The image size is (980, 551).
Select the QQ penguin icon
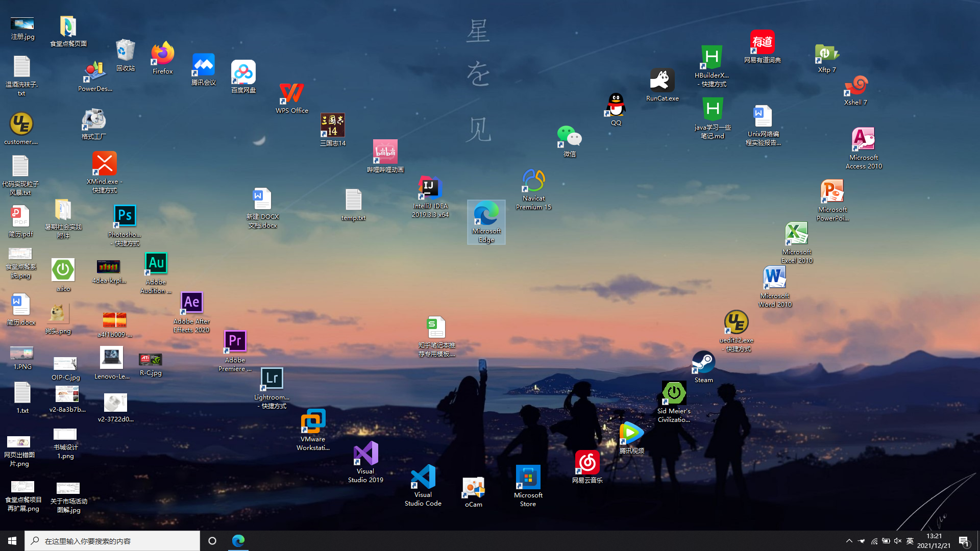(616, 109)
